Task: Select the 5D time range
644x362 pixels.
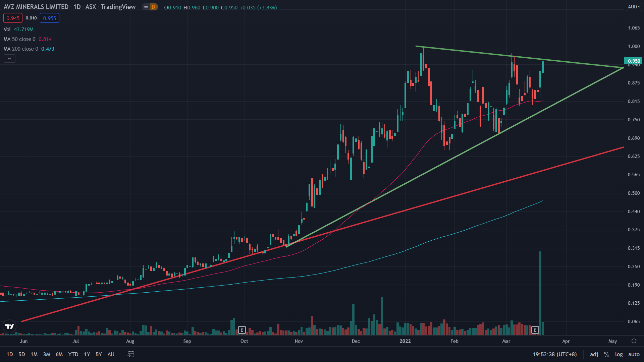Action: pos(22,354)
